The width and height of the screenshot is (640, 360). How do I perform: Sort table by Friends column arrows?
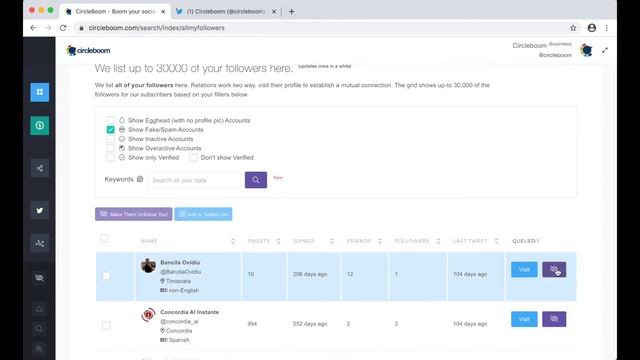(380, 241)
